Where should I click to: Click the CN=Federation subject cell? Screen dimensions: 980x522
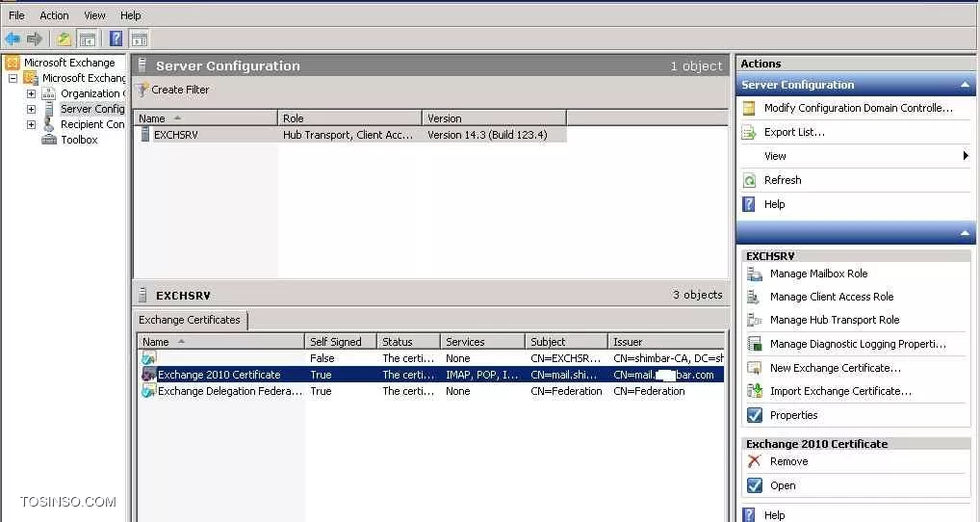pos(566,391)
